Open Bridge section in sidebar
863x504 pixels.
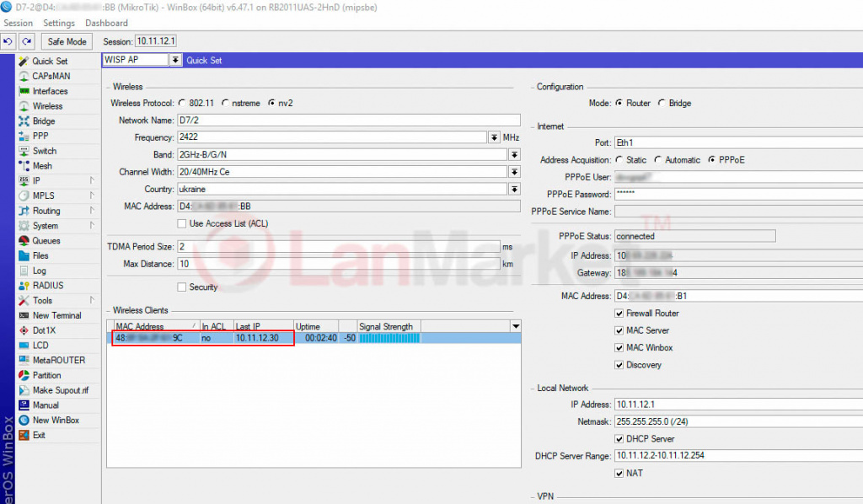pos(44,121)
